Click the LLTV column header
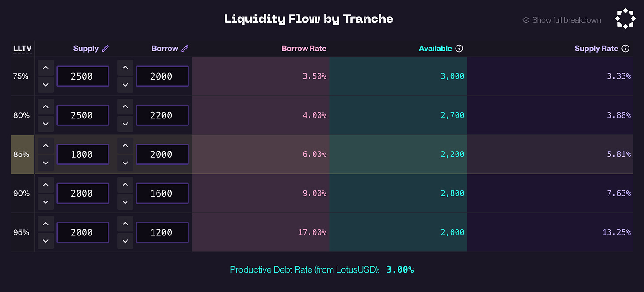This screenshot has width=644, height=292. [22, 49]
